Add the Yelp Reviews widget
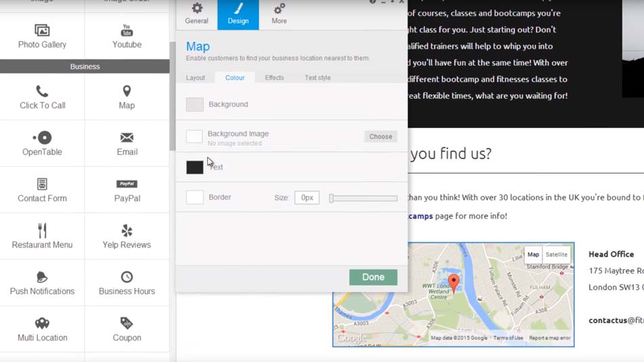 (x=127, y=237)
